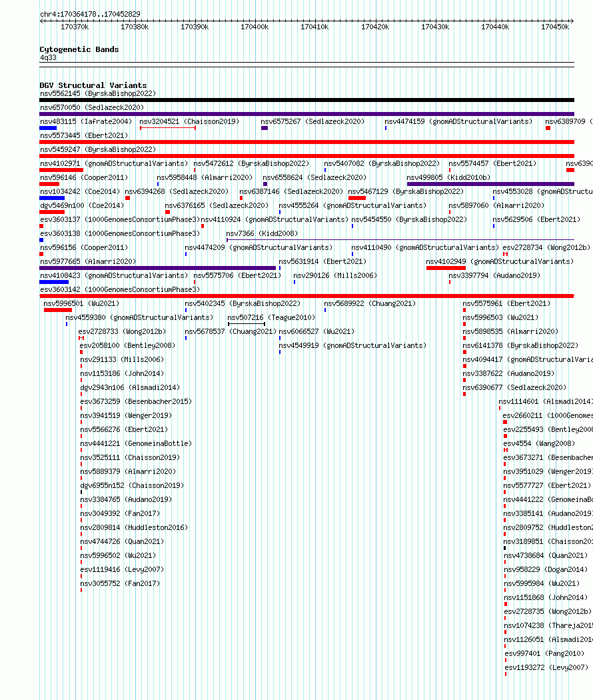
Task: Open esv3603142 (1000GenomesConsortiumPhase3) label
Action: point(120,289)
